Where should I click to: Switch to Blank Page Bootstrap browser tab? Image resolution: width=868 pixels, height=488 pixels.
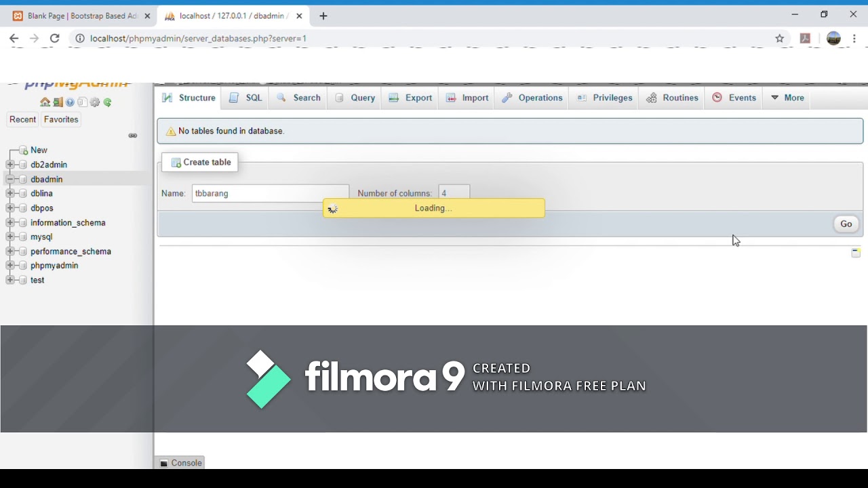click(x=81, y=16)
